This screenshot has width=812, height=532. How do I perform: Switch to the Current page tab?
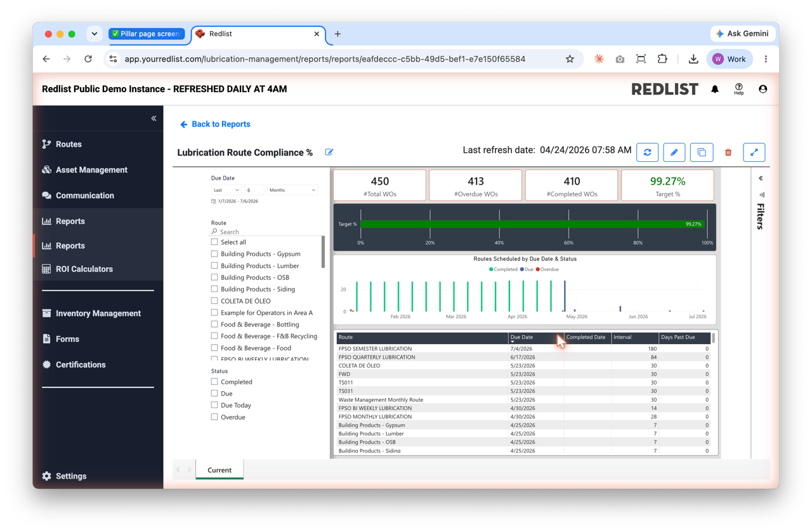[219, 470]
